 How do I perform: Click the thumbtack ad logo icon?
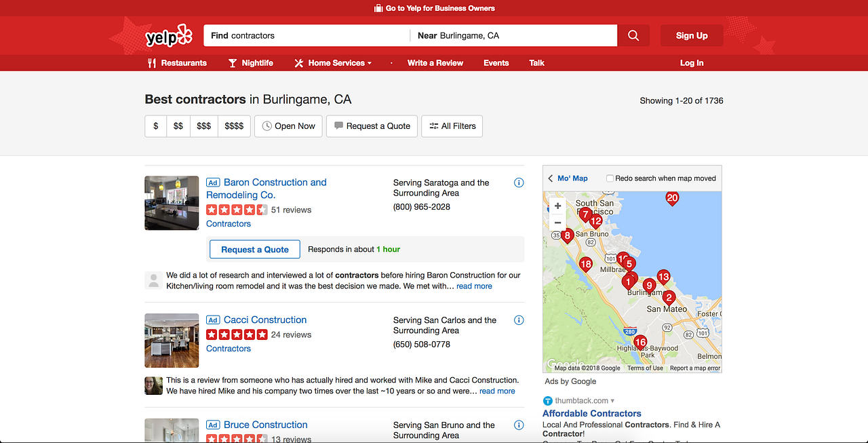(x=548, y=401)
